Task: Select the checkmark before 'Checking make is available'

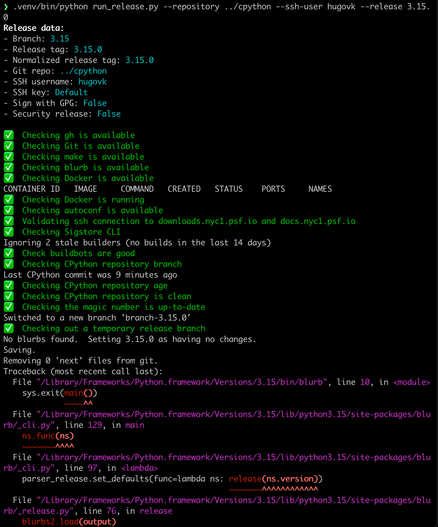Action: click(9, 157)
